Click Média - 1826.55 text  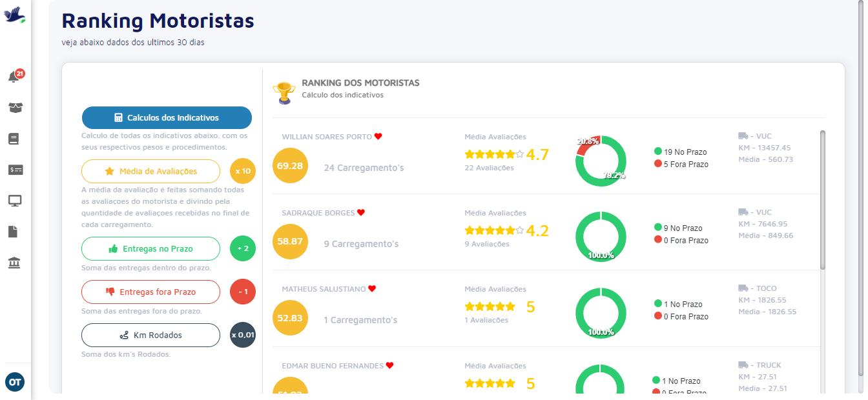click(767, 312)
